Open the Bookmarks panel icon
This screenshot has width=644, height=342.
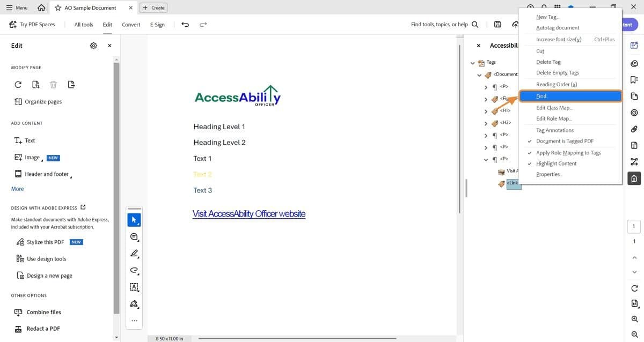point(634,79)
